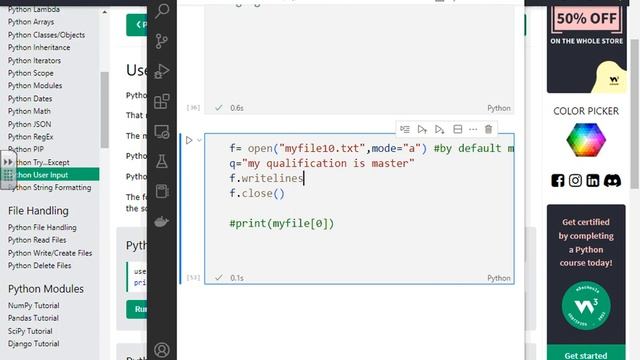The image size is (640, 360).
Task: Open the hexagon color picker
Action: pyautogui.click(x=586, y=140)
